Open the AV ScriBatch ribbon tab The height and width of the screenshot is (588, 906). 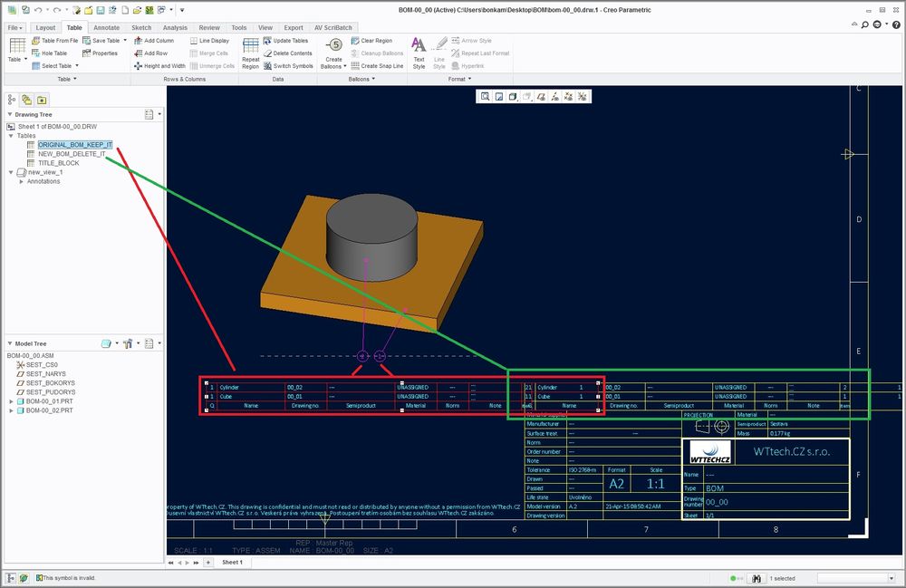[x=333, y=28]
